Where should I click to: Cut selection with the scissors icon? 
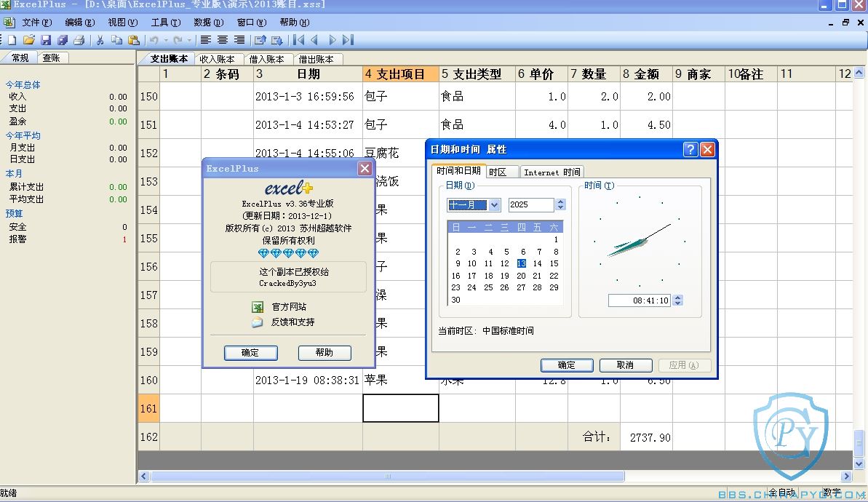(100, 40)
